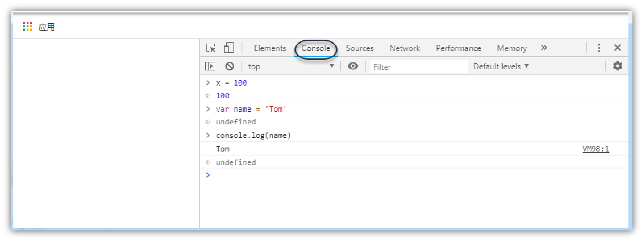644x242 pixels.
Task: Open the VM98:1 source link
Action: coord(596,149)
